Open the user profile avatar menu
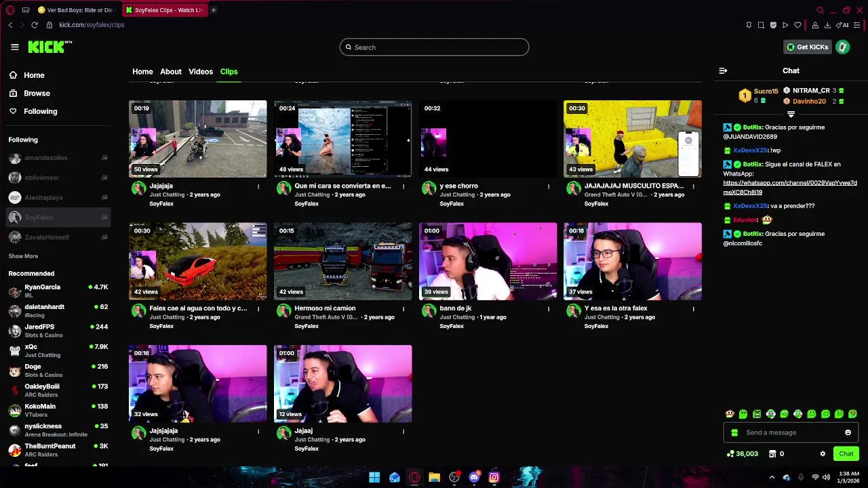The image size is (868, 488). (x=842, y=47)
